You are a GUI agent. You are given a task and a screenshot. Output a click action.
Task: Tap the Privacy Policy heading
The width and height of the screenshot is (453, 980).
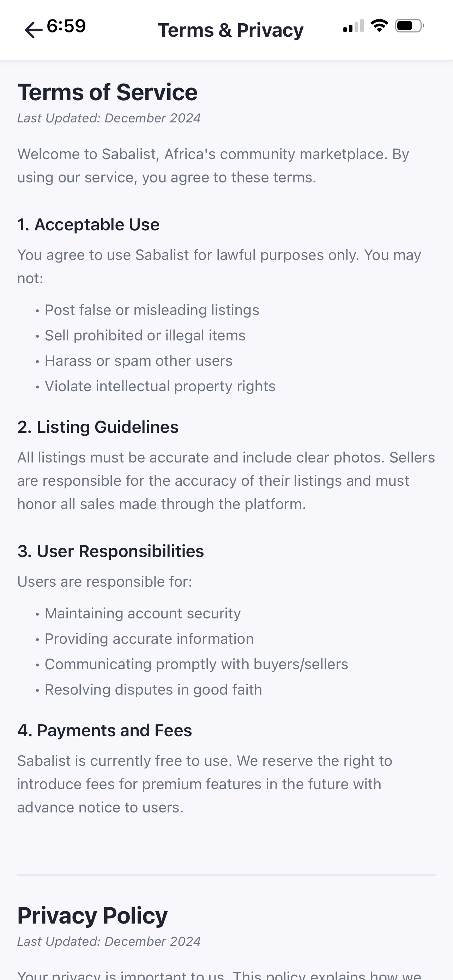point(92,916)
